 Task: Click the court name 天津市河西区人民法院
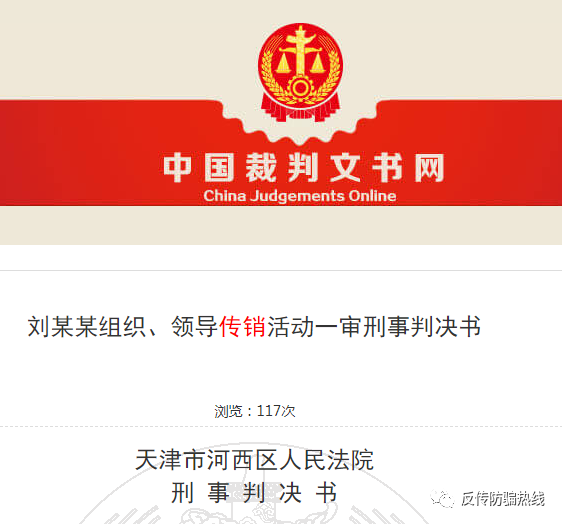[x=254, y=460]
